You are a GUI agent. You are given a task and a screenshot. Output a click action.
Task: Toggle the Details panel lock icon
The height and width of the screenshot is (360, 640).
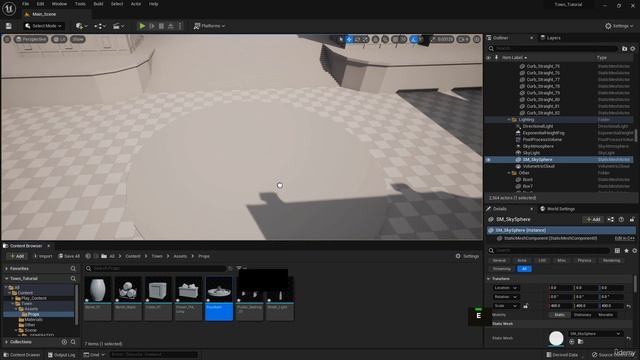point(632,220)
